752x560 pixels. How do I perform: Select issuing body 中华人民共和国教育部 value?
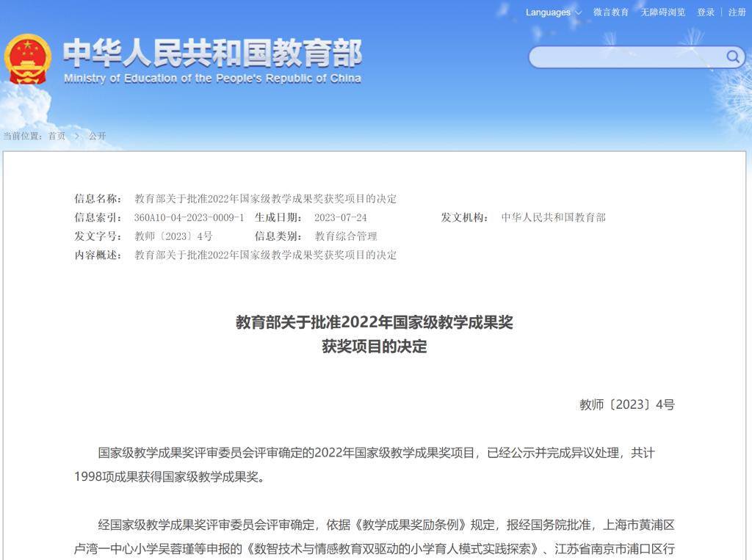[x=554, y=218]
